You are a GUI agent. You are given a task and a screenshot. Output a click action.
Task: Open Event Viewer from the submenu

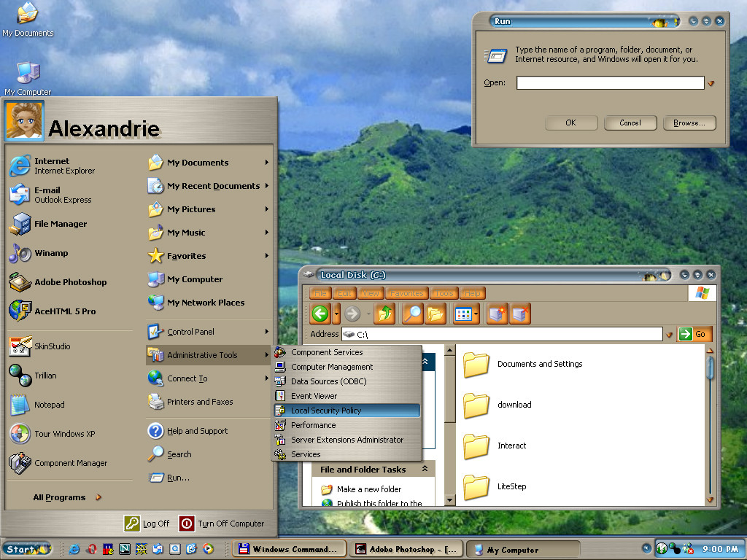point(347,396)
